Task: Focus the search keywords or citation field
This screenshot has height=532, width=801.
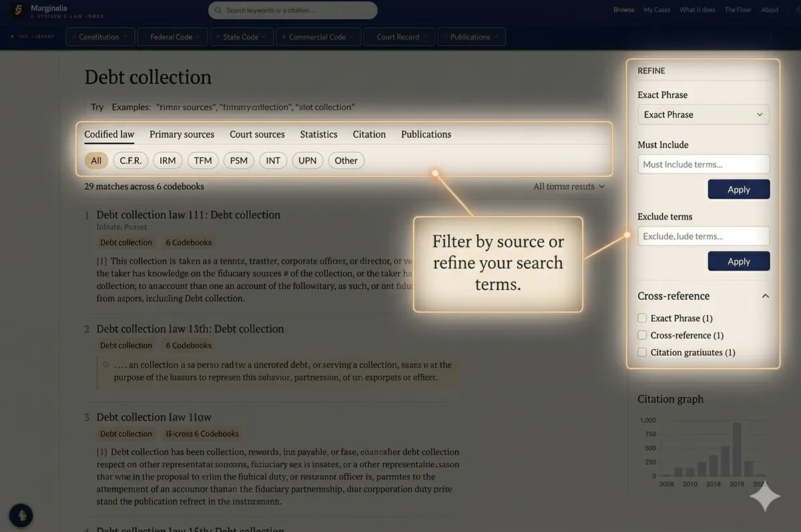Action: pyautogui.click(x=293, y=11)
